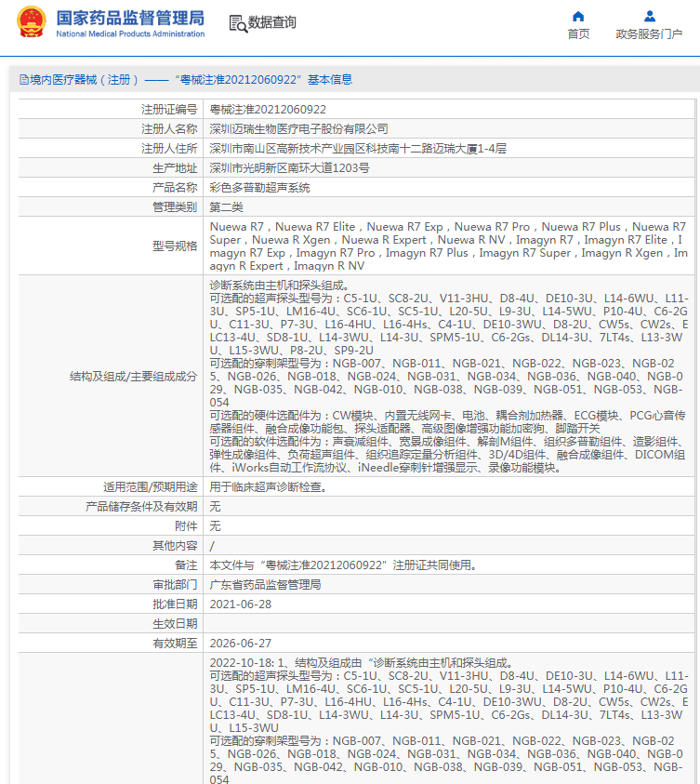Open the 数据查询 link

pos(272,22)
